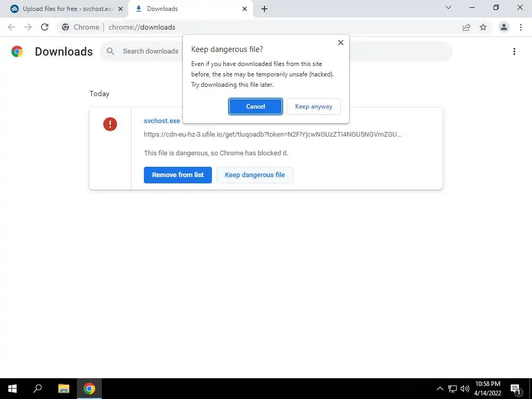Close the Downloads tab
This screenshot has width=532, height=399.
coord(245,9)
